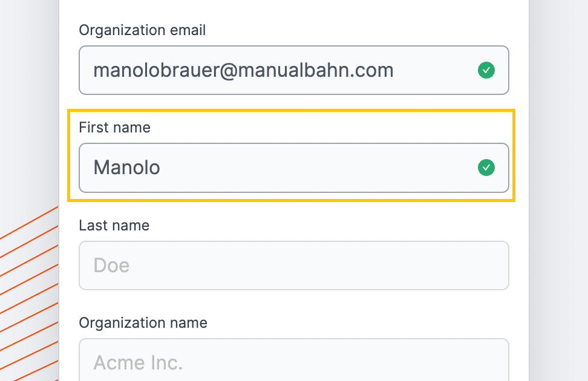Click the "Last name" label text
The width and height of the screenshot is (588, 381).
point(114,226)
